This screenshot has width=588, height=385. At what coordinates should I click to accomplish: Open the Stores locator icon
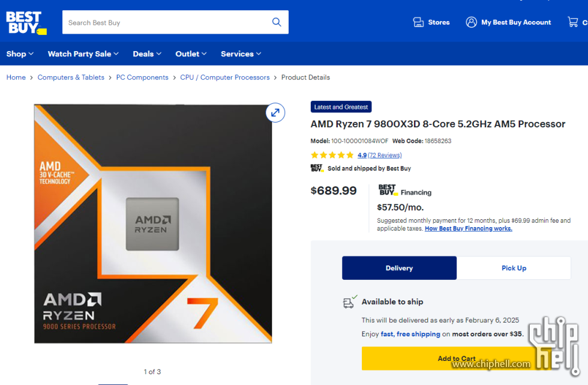418,22
